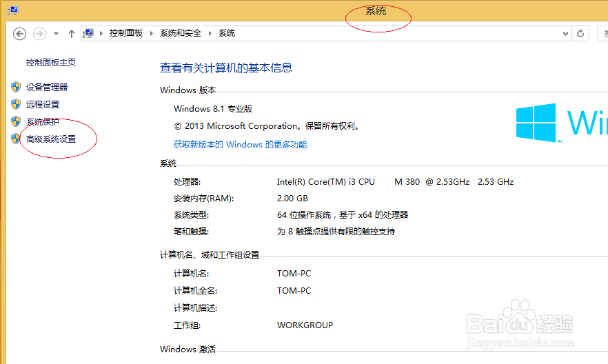The image size is (608, 364).
Task: Click the 计算机名、域和工作组设置 section header
Action: 210,254
